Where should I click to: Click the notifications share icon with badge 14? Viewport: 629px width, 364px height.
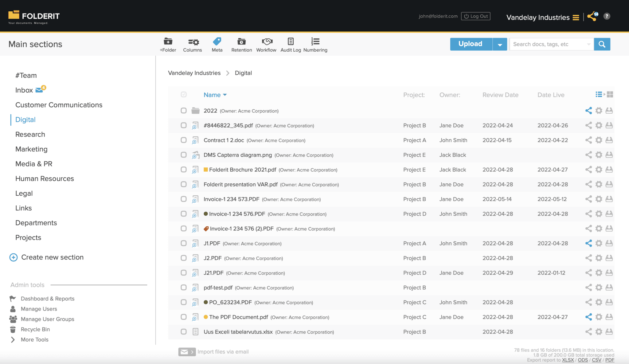(591, 17)
